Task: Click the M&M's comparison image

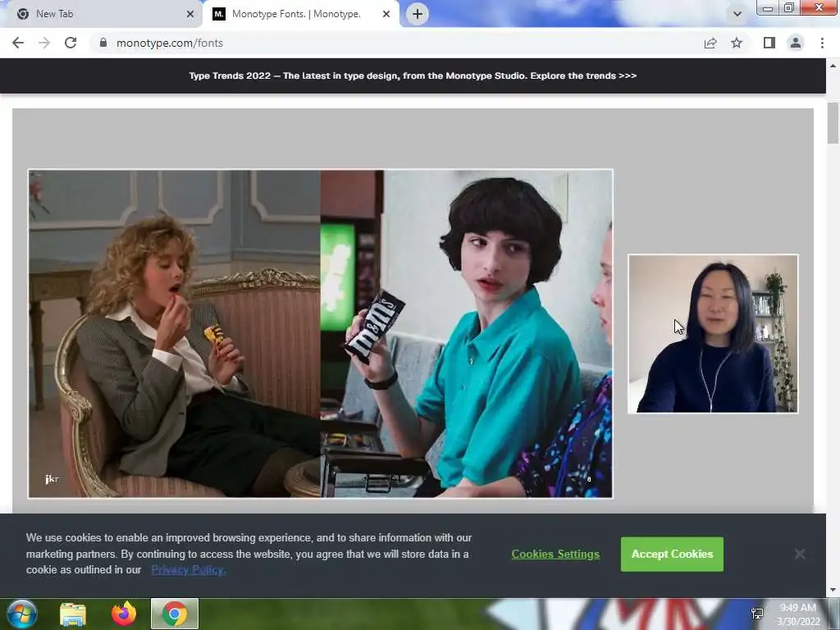Action: point(321,334)
